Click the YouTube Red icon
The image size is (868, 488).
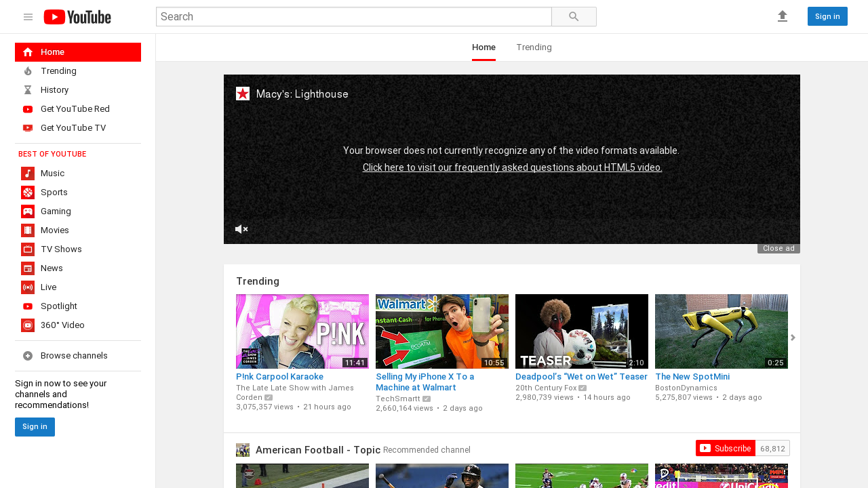click(28, 109)
